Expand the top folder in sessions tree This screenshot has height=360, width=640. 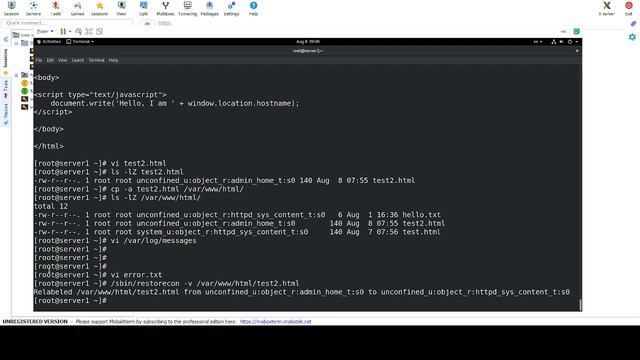[x=16, y=43]
